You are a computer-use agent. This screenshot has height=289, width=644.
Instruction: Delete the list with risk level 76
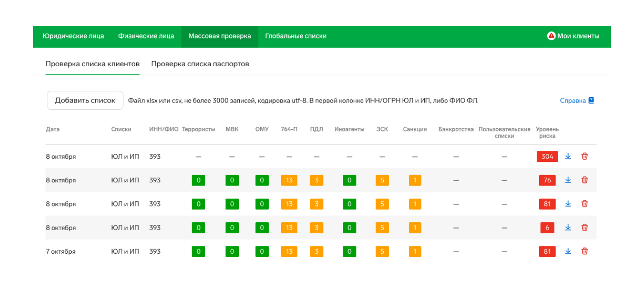click(585, 180)
